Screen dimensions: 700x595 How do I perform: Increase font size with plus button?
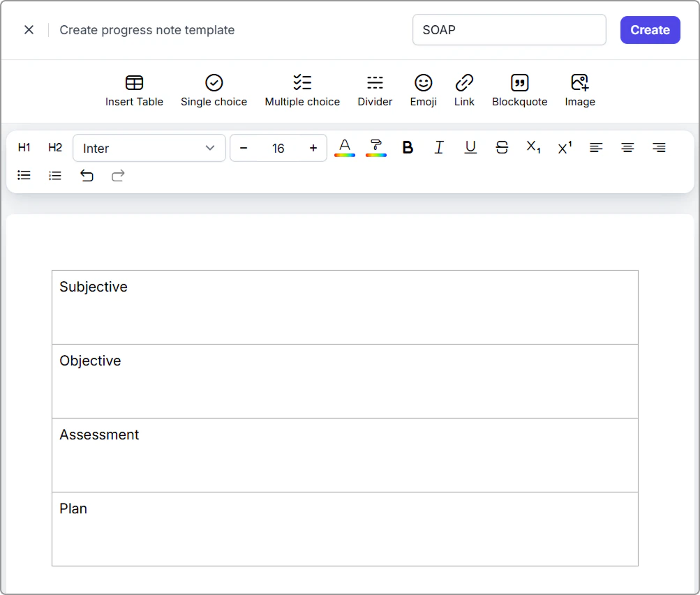click(313, 148)
